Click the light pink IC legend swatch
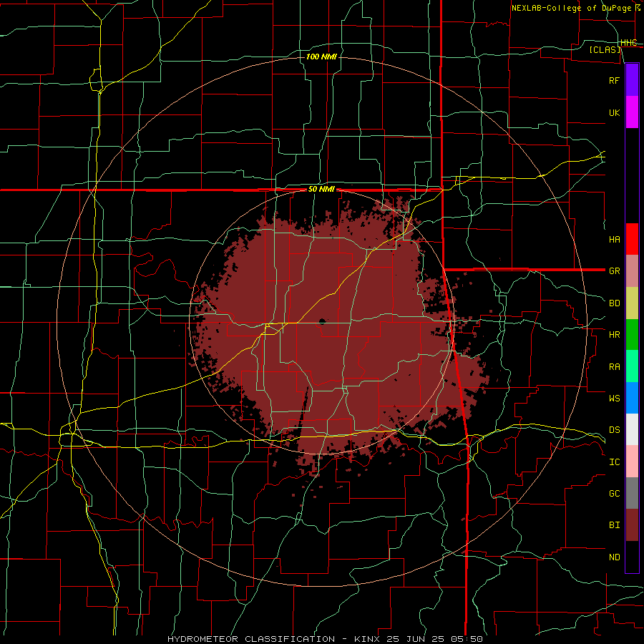The height and width of the screenshot is (644, 644). (x=632, y=462)
